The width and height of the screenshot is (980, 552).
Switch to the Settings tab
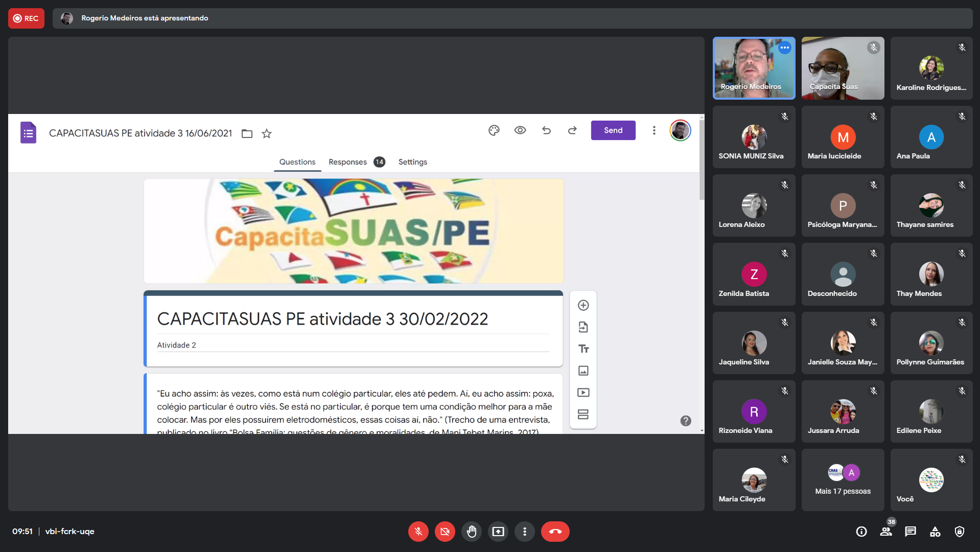pos(412,162)
